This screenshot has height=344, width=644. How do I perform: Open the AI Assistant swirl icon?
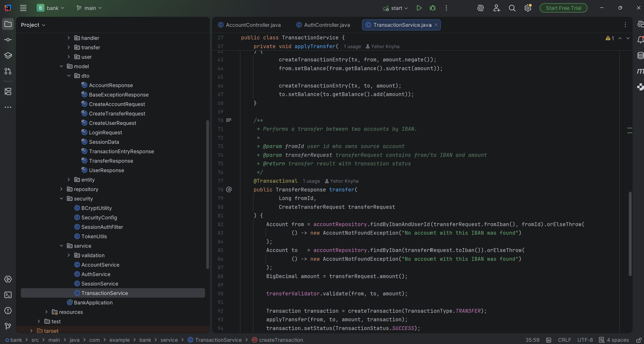[480, 8]
